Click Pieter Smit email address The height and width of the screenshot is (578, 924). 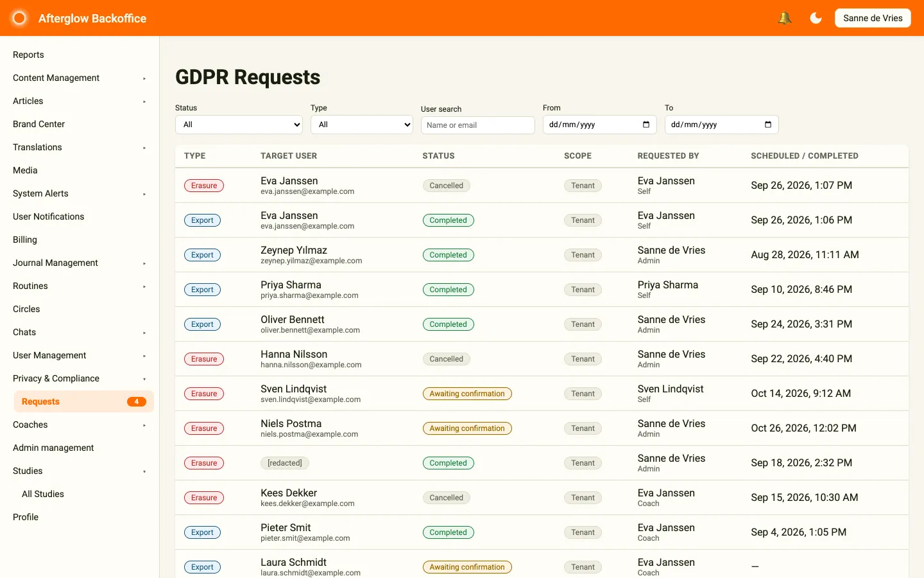click(305, 538)
